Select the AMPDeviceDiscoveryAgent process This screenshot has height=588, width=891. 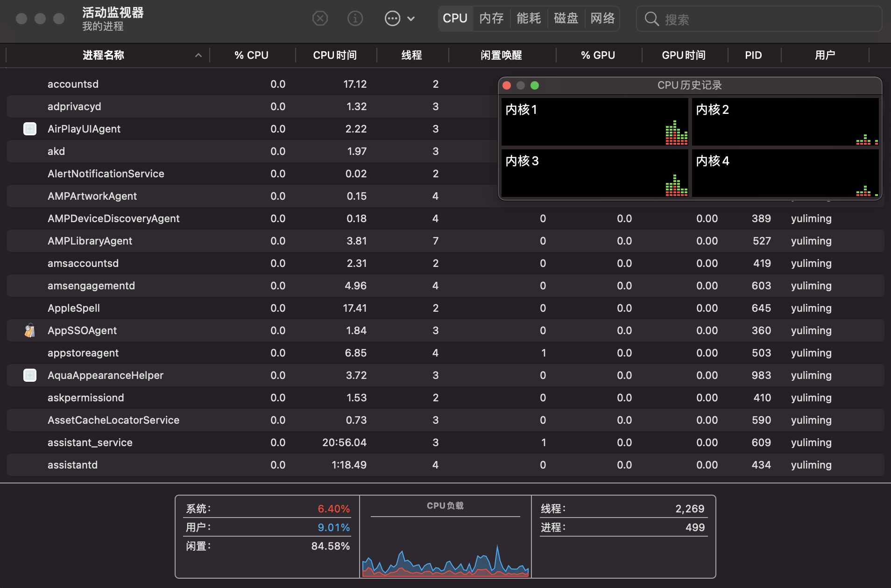(445, 218)
